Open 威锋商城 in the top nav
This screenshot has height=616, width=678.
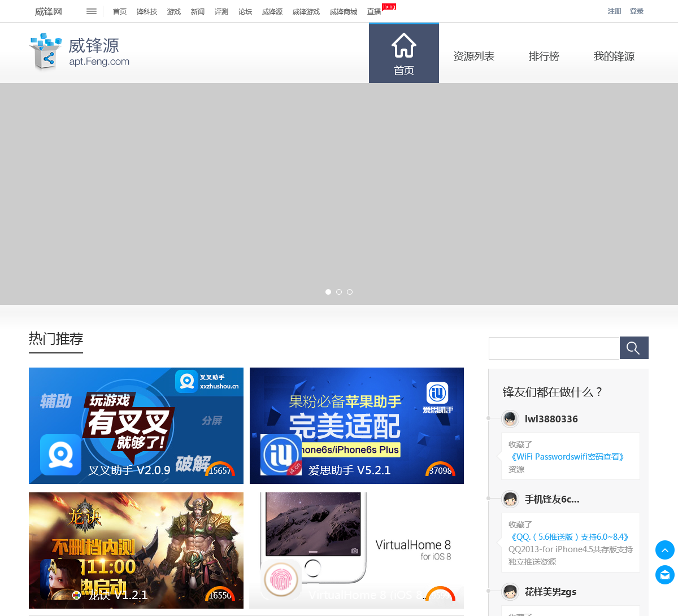pyautogui.click(x=344, y=11)
